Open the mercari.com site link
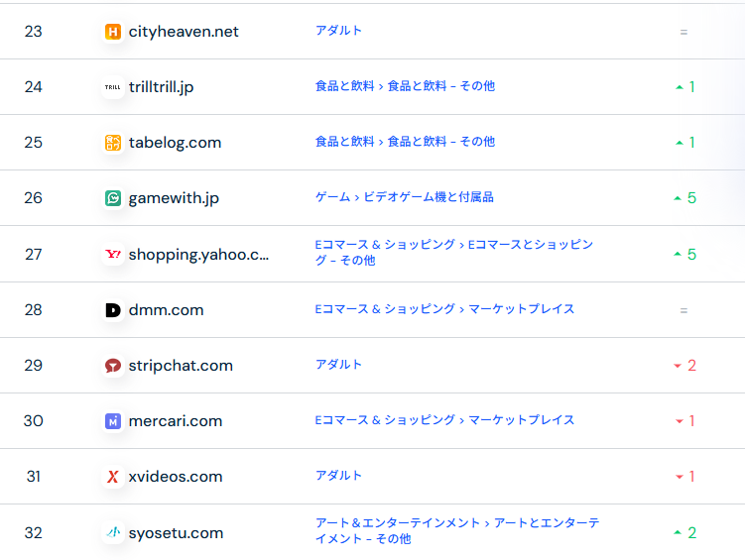This screenshot has width=745, height=560. click(x=176, y=421)
